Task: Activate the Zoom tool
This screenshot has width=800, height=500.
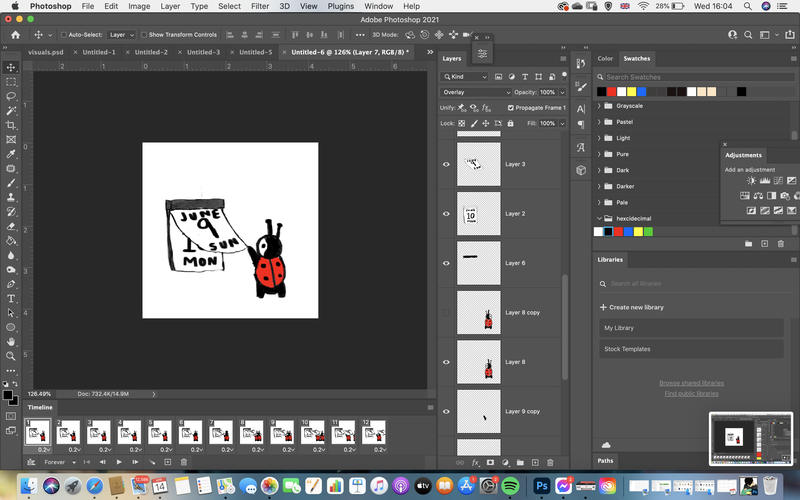Action: point(11,356)
